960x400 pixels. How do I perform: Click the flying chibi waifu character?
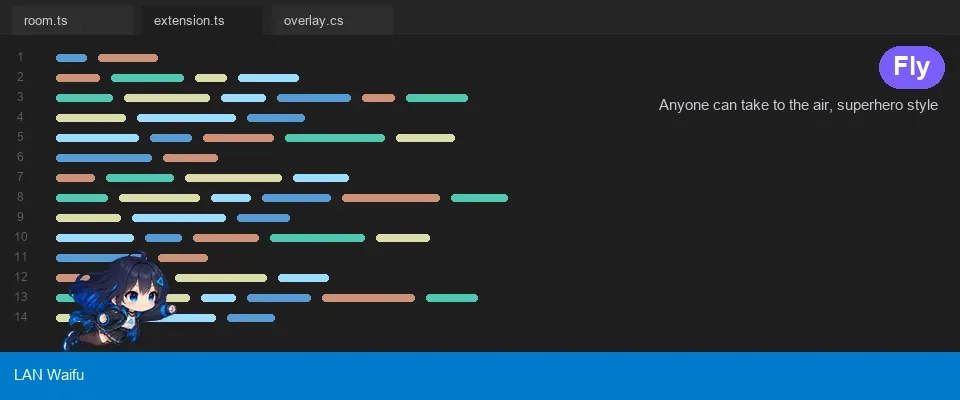tap(119, 301)
